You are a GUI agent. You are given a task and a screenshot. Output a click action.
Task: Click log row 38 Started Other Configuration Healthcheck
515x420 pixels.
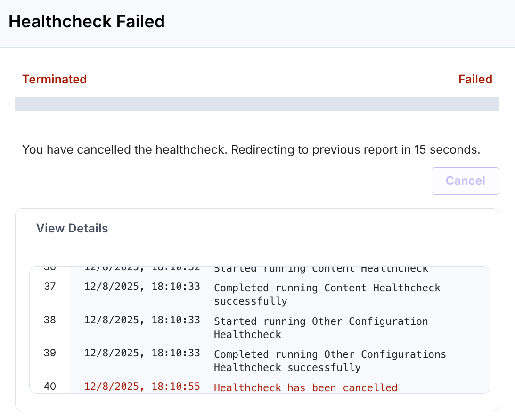pos(321,328)
